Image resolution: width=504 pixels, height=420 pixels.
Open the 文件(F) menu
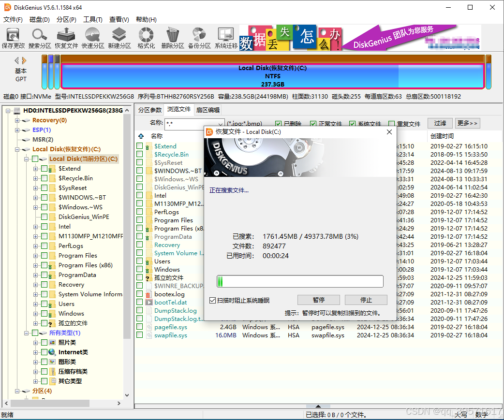point(13,20)
